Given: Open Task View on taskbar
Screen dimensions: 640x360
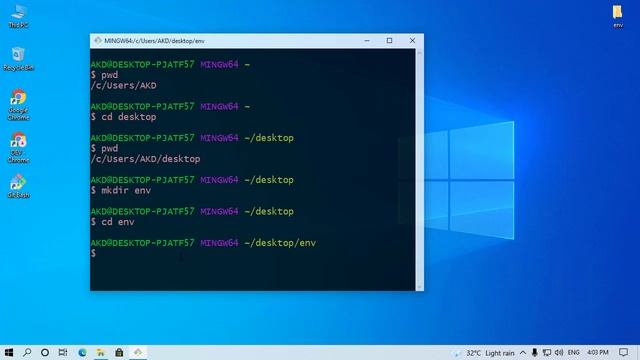Looking at the screenshot, I should pyautogui.click(x=63, y=352).
